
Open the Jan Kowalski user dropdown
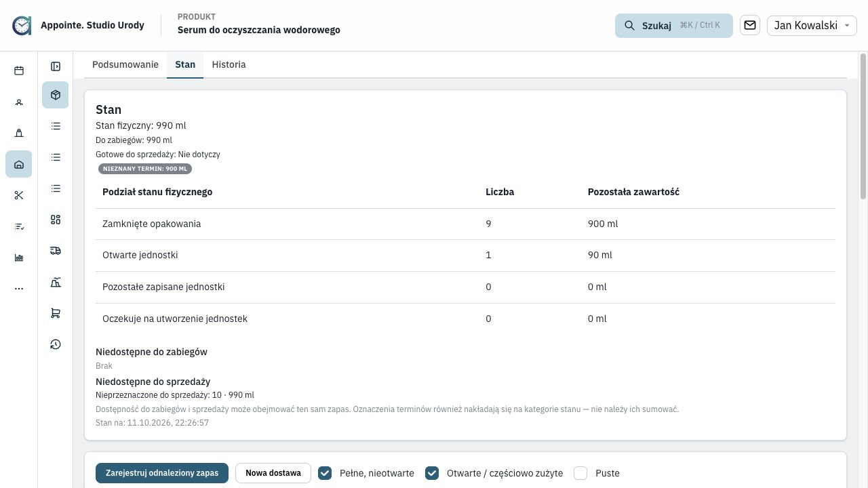(812, 25)
